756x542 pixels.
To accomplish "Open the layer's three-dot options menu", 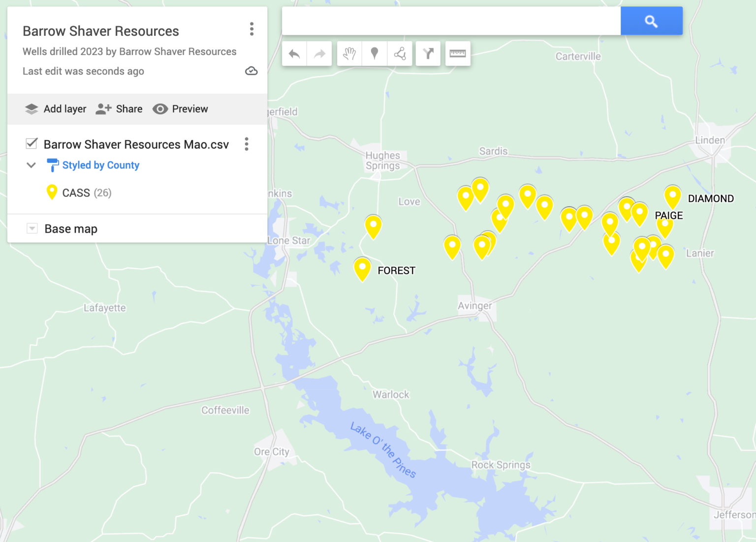I will 247,144.
